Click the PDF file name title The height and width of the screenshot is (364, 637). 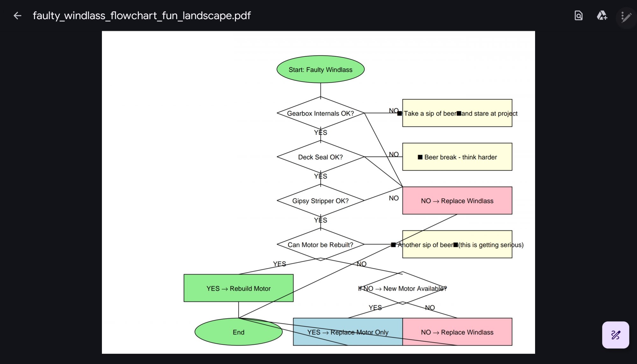pos(142,16)
